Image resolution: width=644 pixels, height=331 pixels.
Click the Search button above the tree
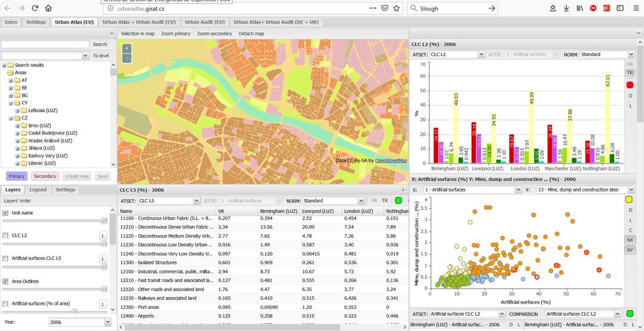coord(100,44)
